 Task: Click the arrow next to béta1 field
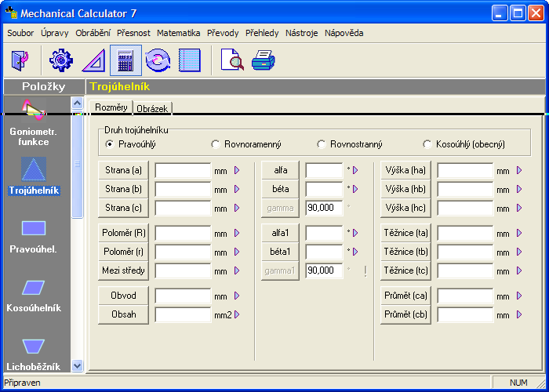[x=355, y=252]
